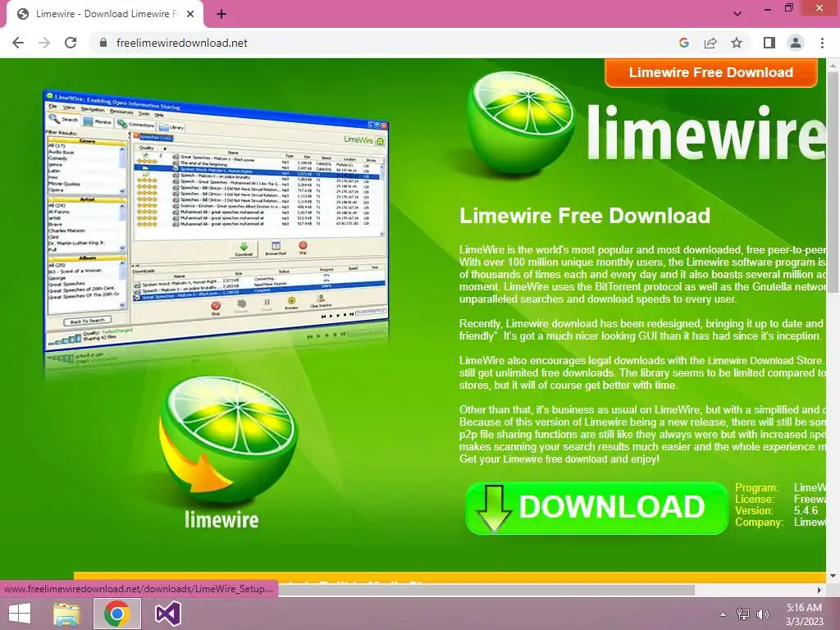This screenshot has height=630, width=840.
Task: Click the Company: label text
Action: [x=759, y=522]
